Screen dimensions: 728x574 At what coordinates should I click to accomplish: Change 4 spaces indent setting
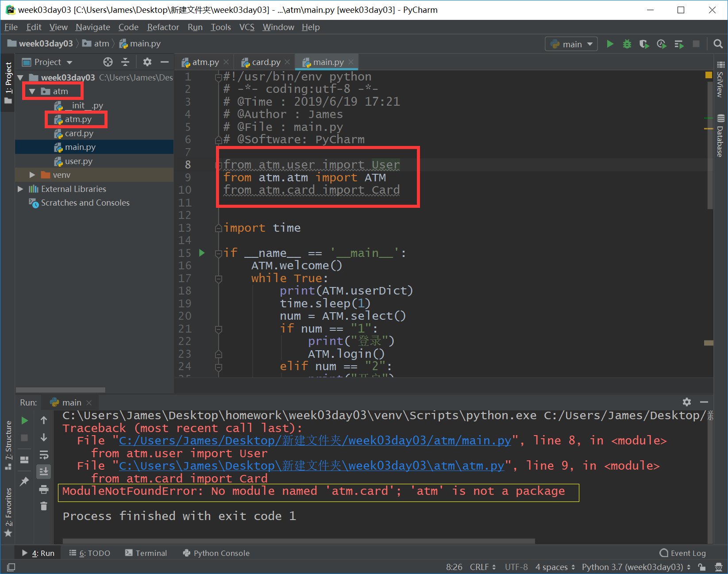(x=555, y=567)
